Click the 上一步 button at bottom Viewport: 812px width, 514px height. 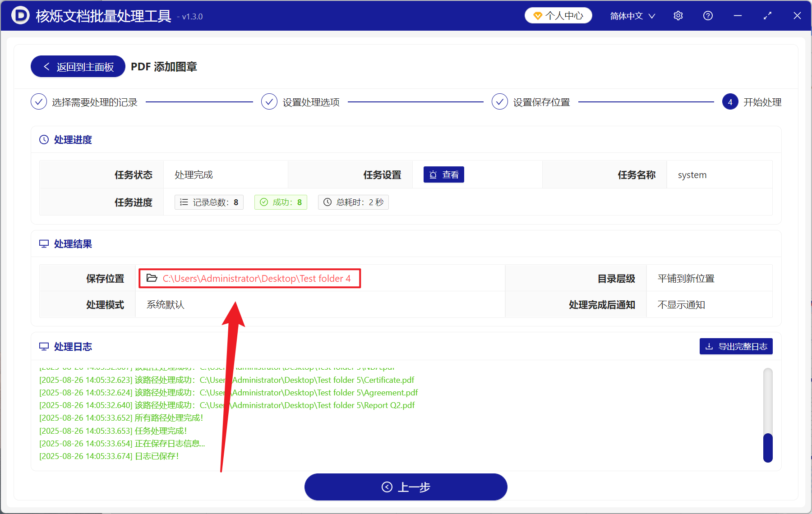tap(406, 487)
